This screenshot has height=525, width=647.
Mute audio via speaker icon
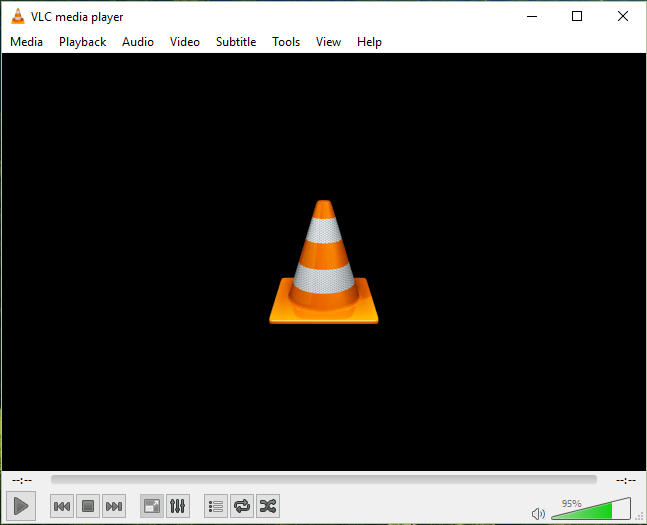point(538,514)
